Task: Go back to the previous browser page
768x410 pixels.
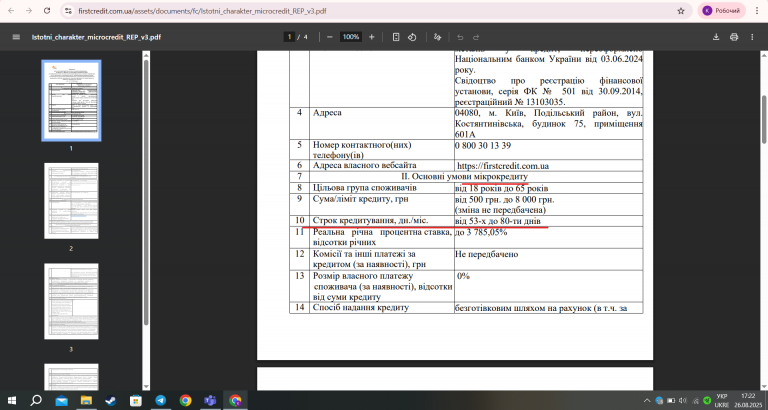Action: click(11, 11)
